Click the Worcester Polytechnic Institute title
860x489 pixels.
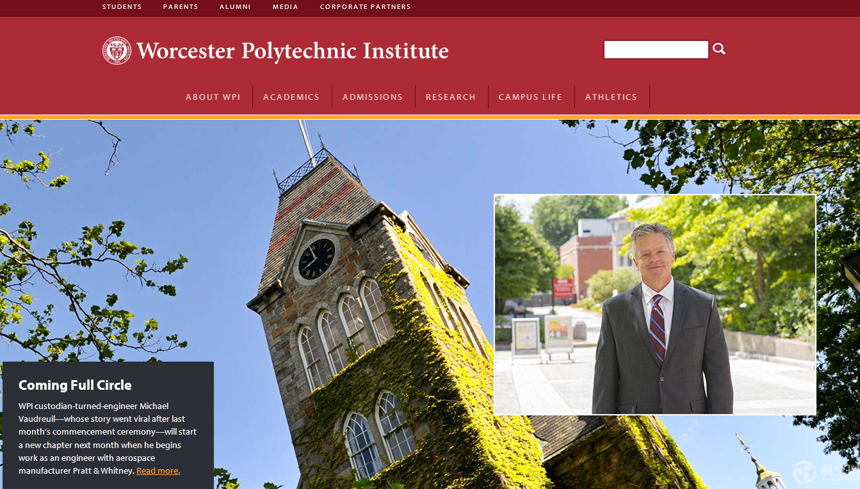[x=292, y=51]
